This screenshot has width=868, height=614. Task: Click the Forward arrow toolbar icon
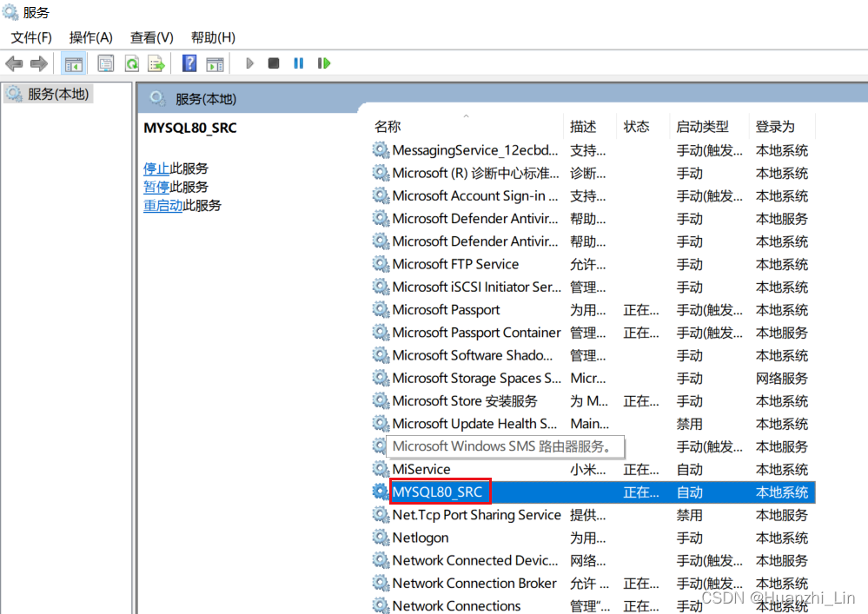coord(39,63)
